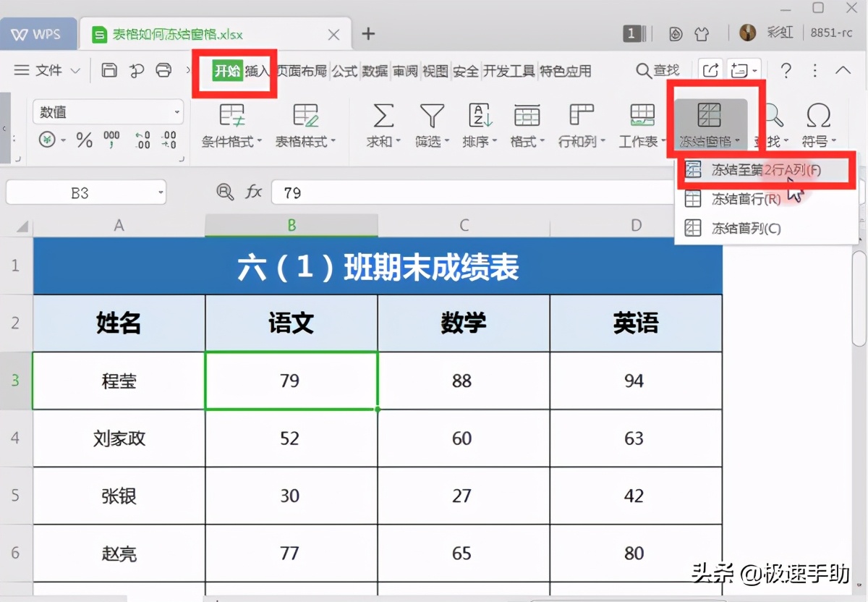Open the currency symbol dropdown arrow
This screenshot has width=868, height=602.
pyautogui.click(x=64, y=140)
